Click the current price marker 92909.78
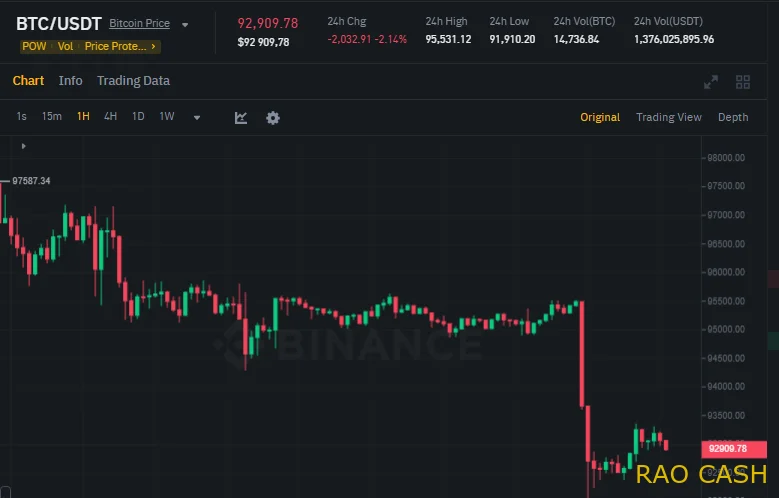779x498 pixels. point(727,448)
